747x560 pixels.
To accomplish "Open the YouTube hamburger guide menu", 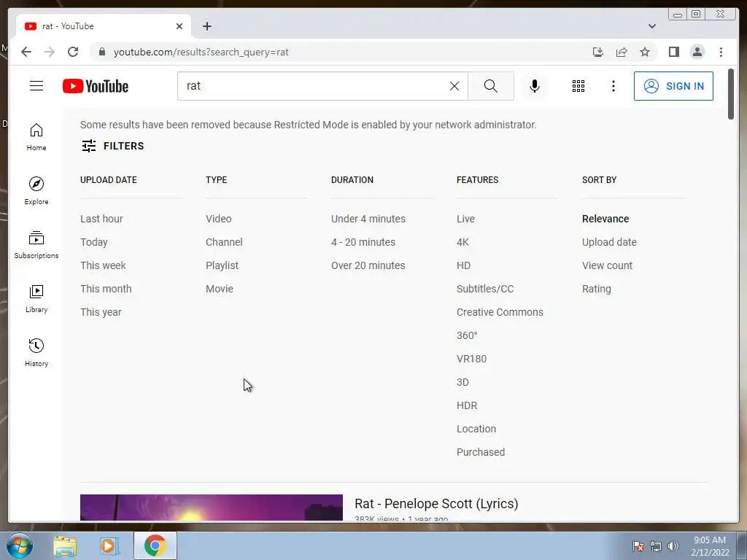I will 36,86.
